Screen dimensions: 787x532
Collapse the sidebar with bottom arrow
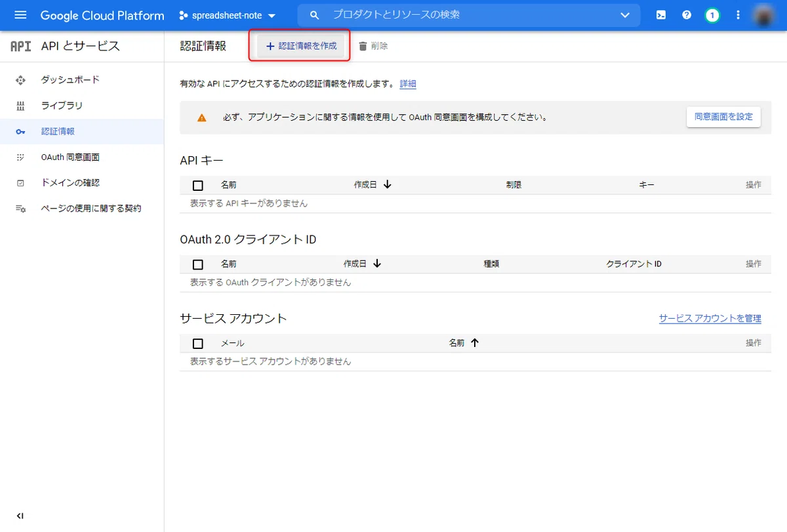[20, 516]
